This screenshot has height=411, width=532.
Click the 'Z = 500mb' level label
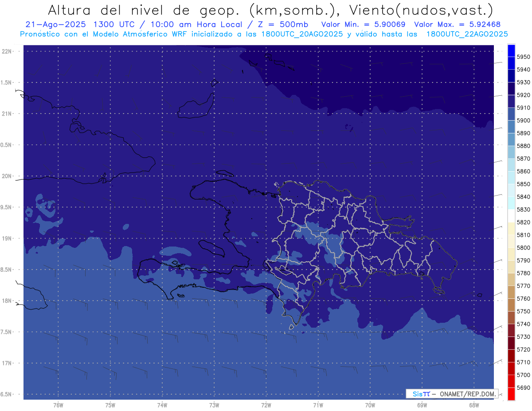(x=282, y=24)
